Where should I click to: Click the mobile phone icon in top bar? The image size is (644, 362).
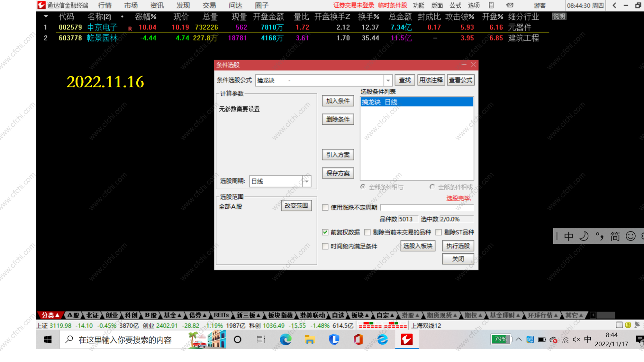click(x=491, y=5)
